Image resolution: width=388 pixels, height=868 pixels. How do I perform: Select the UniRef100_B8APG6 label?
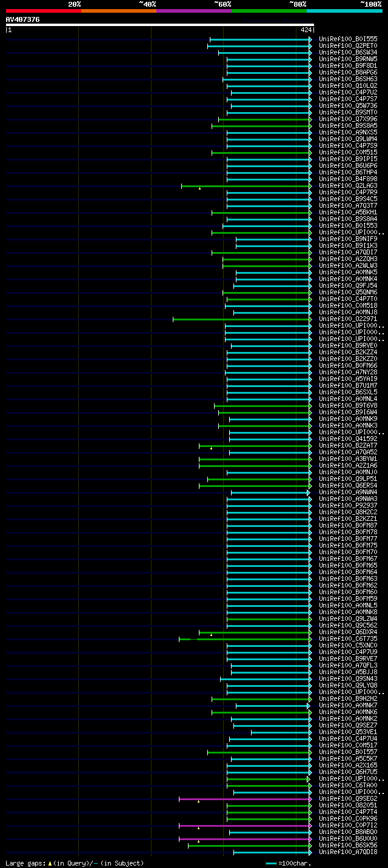[x=348, y=72]
